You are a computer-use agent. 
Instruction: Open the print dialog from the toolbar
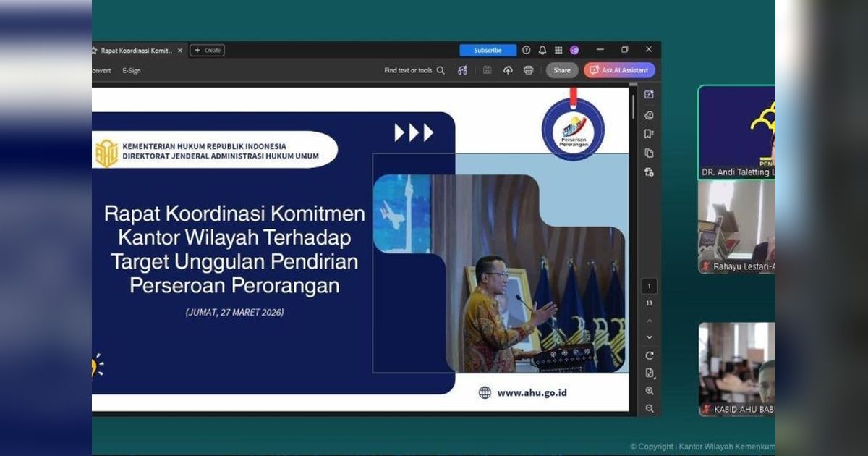(529, 70)
